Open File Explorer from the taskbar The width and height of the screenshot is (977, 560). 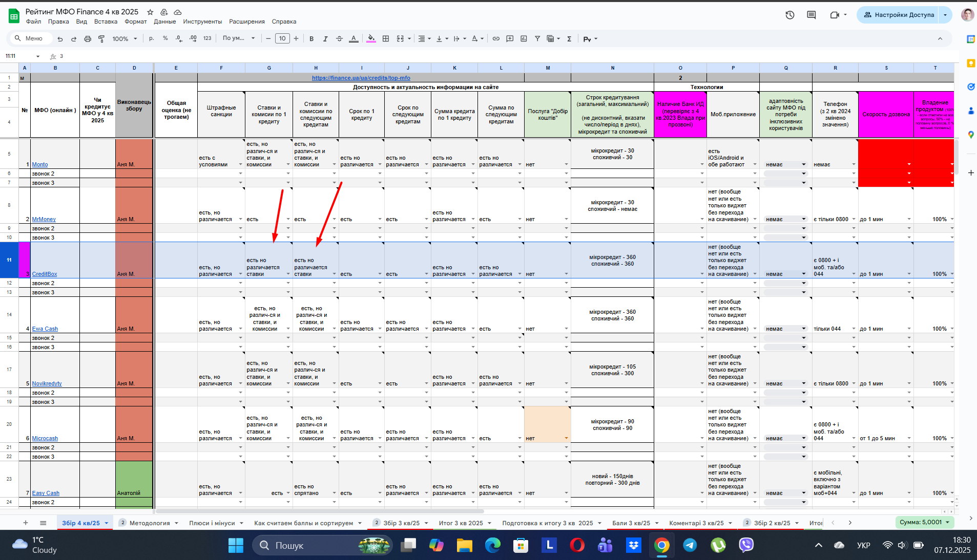[465, 545]
